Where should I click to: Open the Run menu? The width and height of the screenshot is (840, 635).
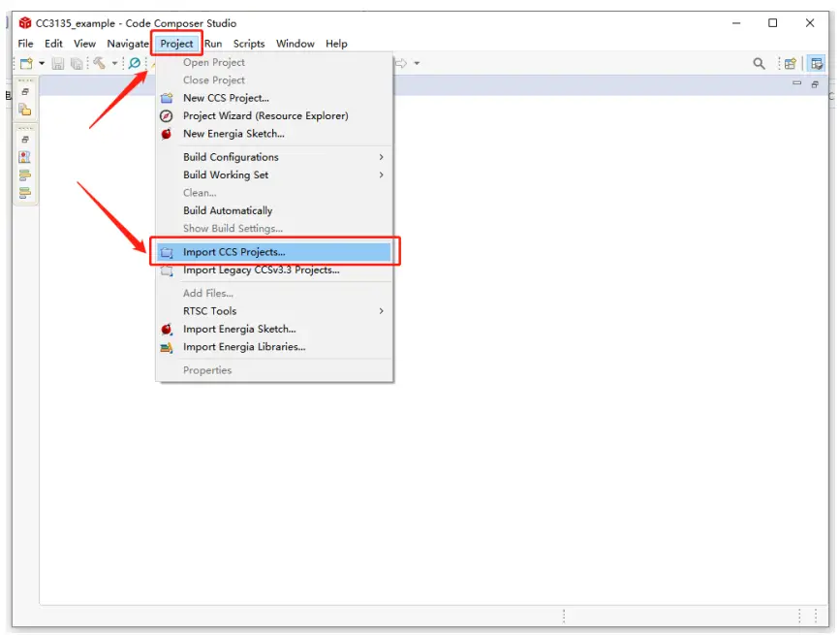coord(213,44)
